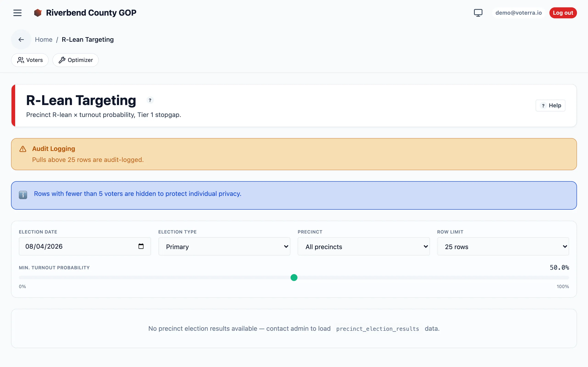Click the blue info icon in privacy notice
This screenshot has width=588, height=367.
[23, 195]
